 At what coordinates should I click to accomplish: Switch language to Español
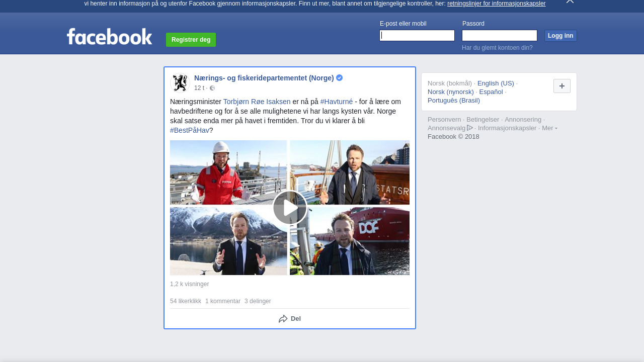click(491, 92)
